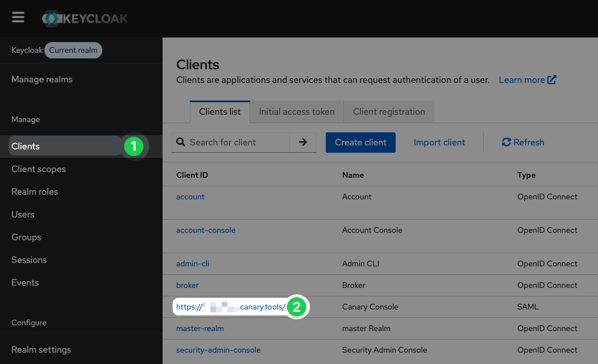The height and width of the screenshot is (364, 598).
Task: Click the Manage section label
Action: 26,119
